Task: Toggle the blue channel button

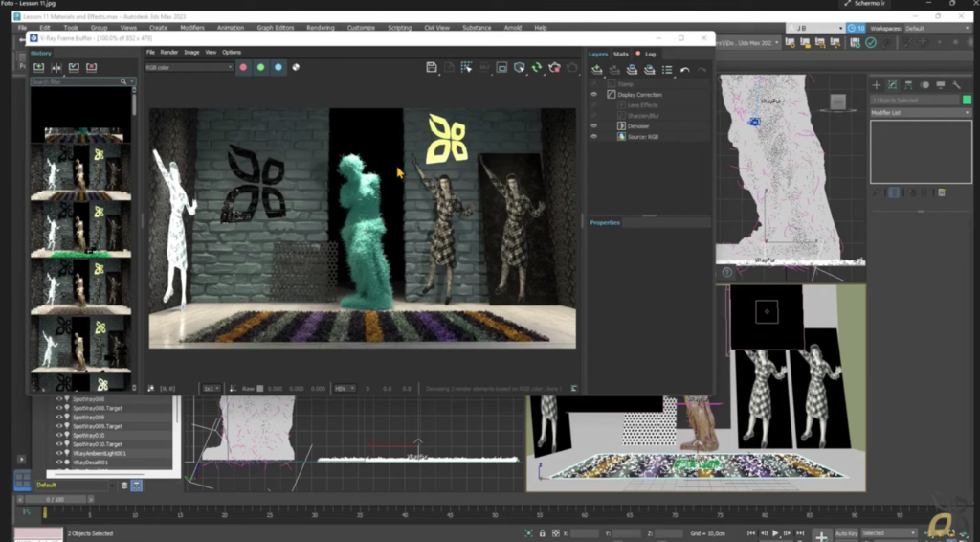Action: coord(278,68)
